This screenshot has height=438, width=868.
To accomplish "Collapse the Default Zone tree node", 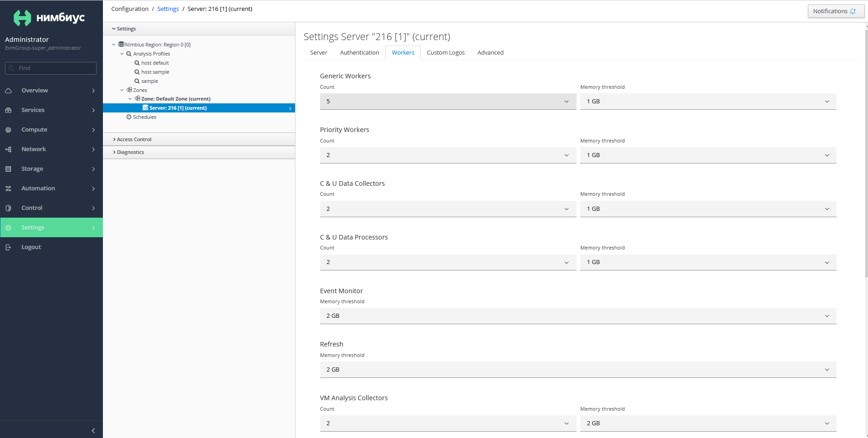I will (130, 99).
